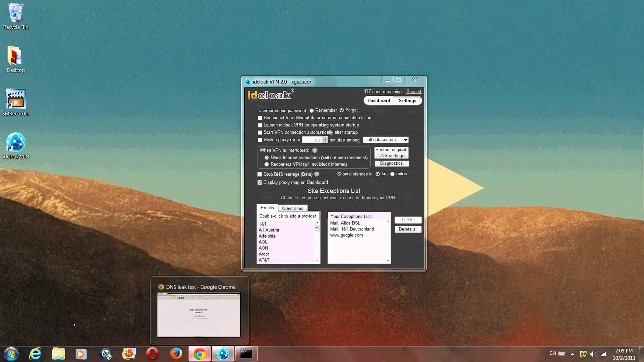Open the Support link
Screen dimensions: 644x362
[414, 92]
